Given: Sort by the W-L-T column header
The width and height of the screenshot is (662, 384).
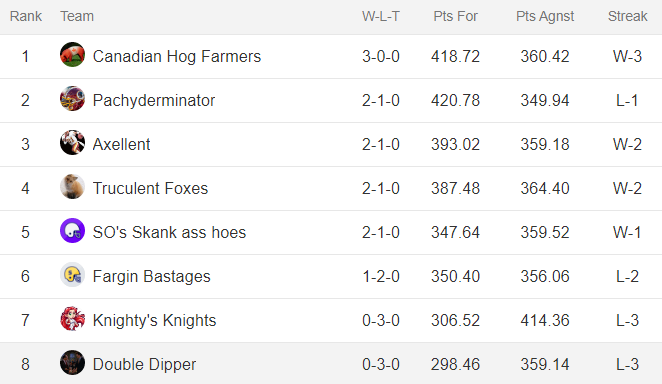Looking at the screenshot, I should pos(381,16).
